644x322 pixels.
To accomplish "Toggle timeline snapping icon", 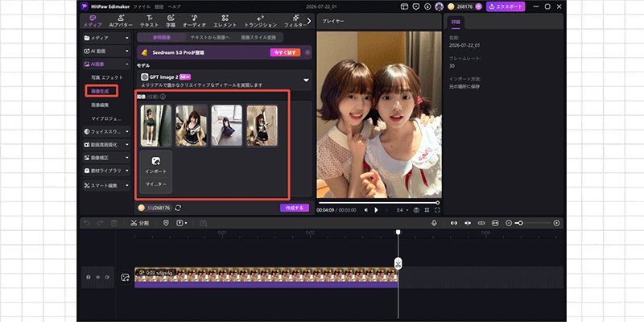I will [468, 223].
